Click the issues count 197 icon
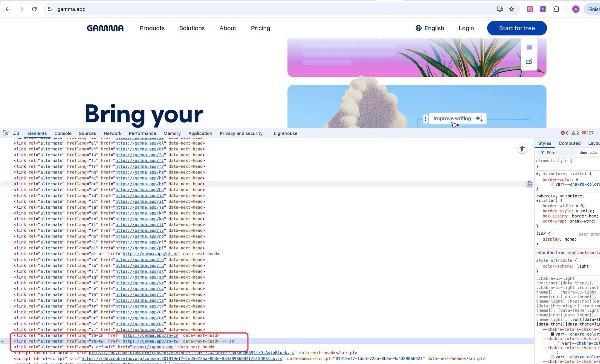 click(588, 133)
